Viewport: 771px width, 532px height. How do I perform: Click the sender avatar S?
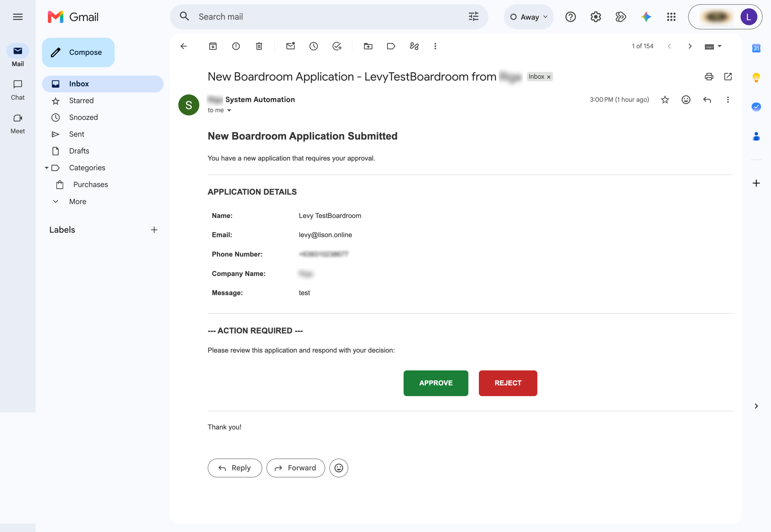click(189, 105)
